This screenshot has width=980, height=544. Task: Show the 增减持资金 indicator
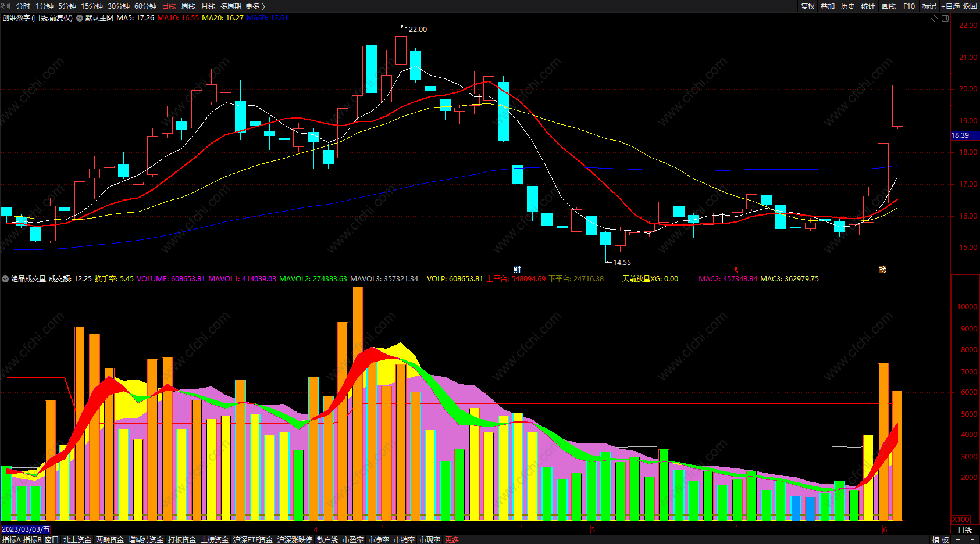(x=146, y=539)
